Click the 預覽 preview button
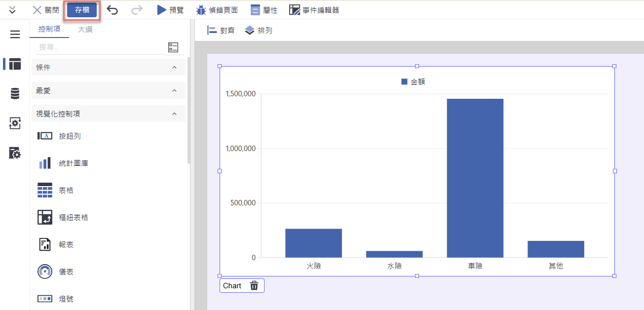 click(170, 10)
